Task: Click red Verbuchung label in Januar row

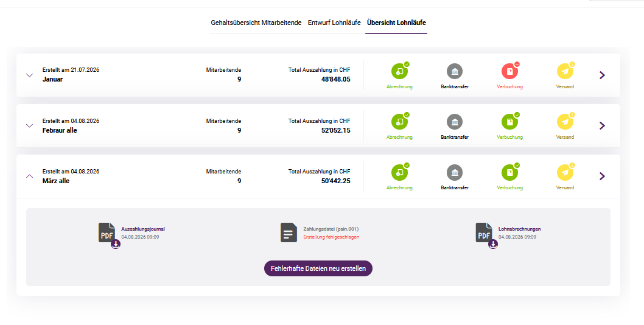Action: tap(509, 86)
